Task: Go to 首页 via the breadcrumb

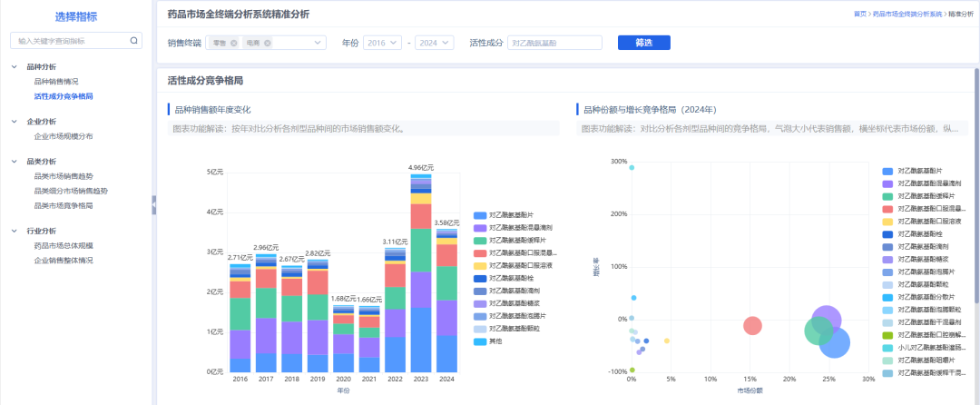Action: point(860,14)
